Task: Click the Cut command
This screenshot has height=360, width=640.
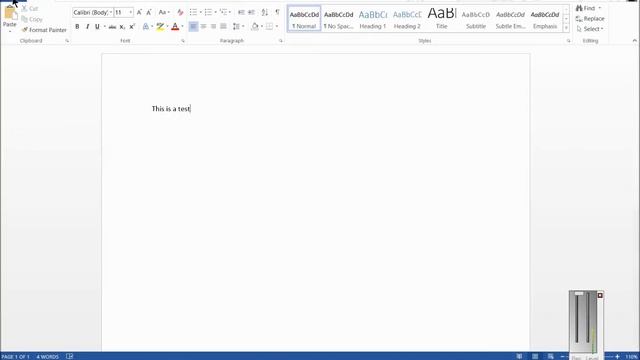Action: (30, 8)
